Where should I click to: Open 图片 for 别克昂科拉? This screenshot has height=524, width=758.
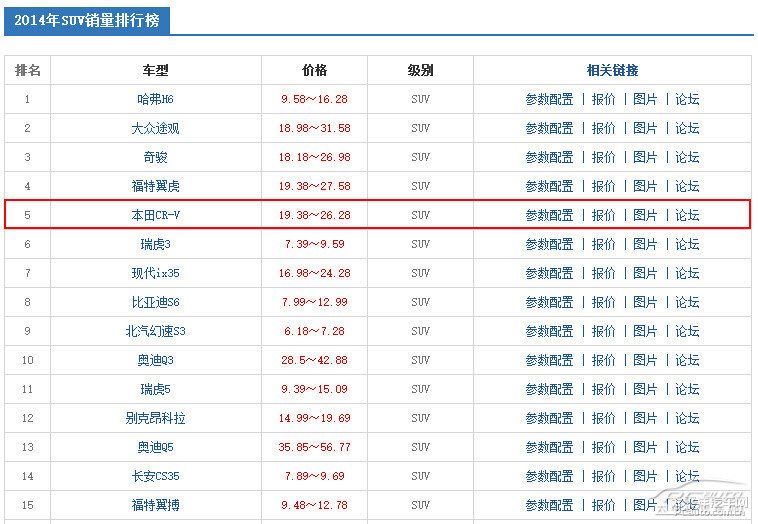(645, 418)
